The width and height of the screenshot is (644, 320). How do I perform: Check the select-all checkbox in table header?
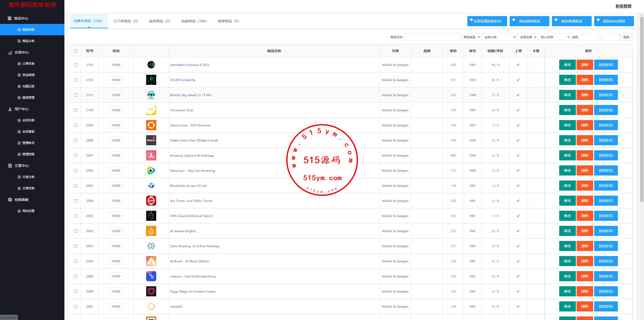click(75, 51)
